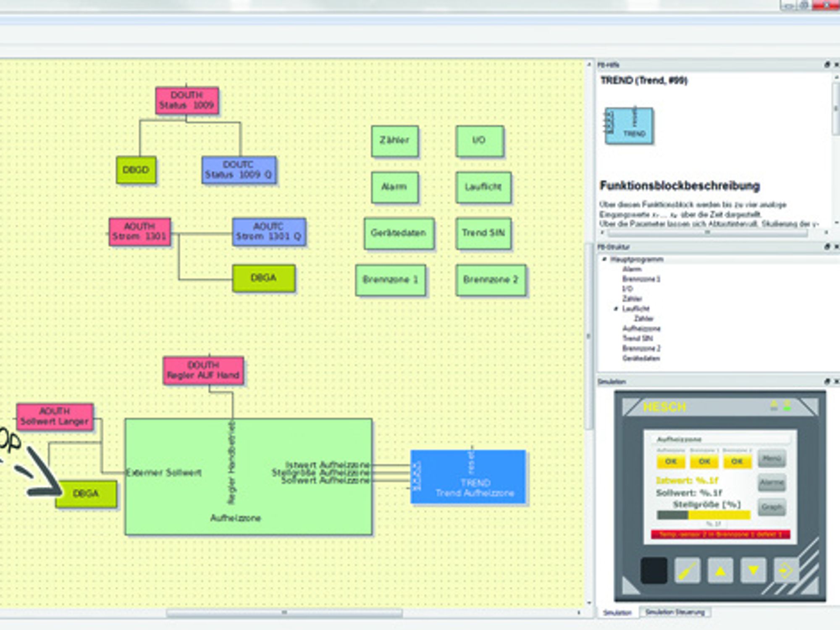840x630 pixels.
Task: Collapse the Hauptprogramm tree node
Action: [604, 259]
